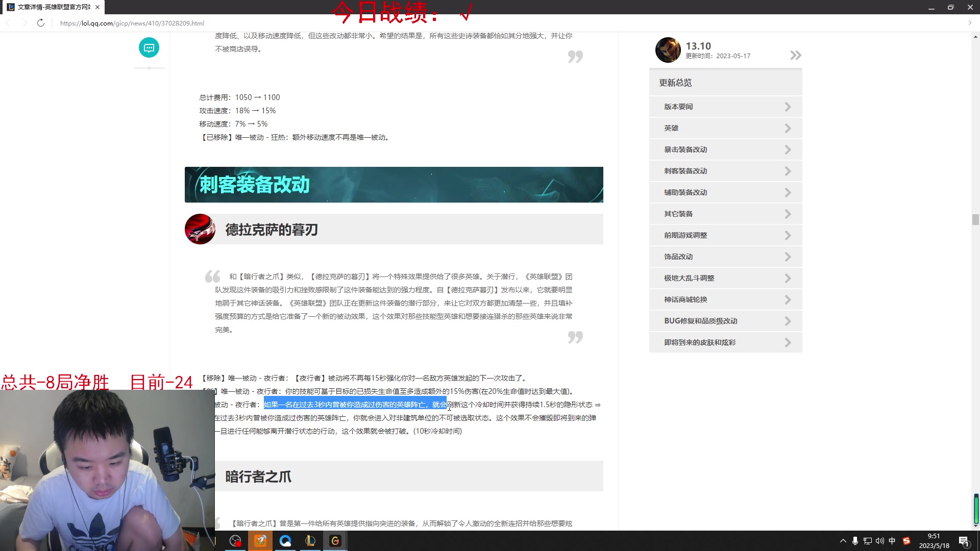Click the highlighted text 如果一名在过去3秒内
The height and width of the screenshot is (551, 980).
tap(355, 405)
